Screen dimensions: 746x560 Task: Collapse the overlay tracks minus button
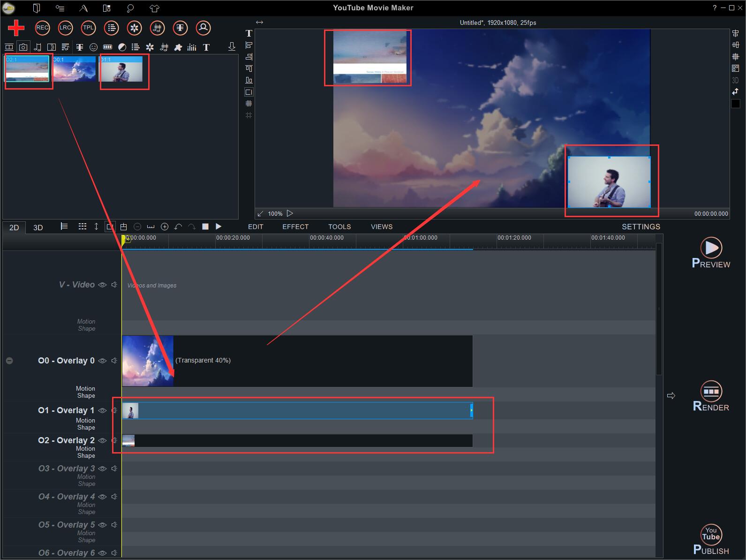[9, 361]
